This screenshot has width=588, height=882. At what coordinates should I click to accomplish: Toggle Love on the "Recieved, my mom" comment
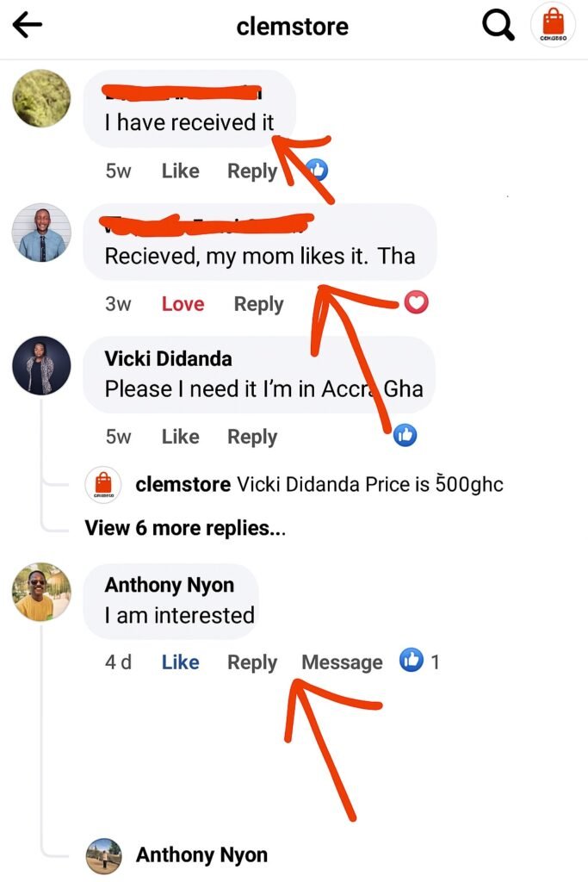point(183,304)
